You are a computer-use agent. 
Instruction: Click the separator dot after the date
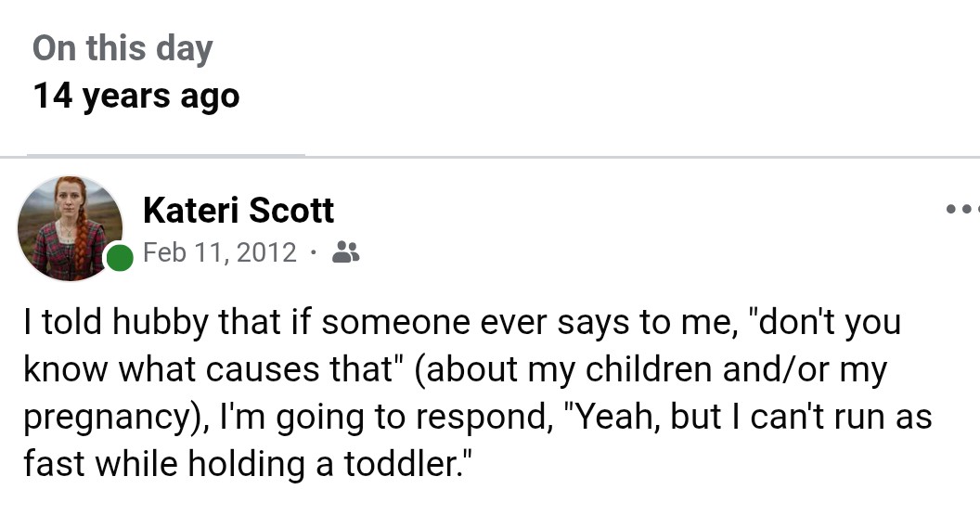click(314, 251)
